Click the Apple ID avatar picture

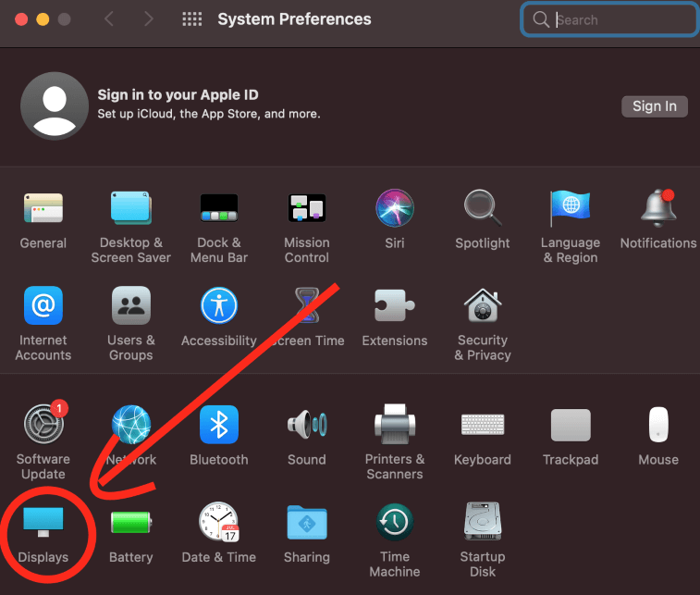(55, 105)
